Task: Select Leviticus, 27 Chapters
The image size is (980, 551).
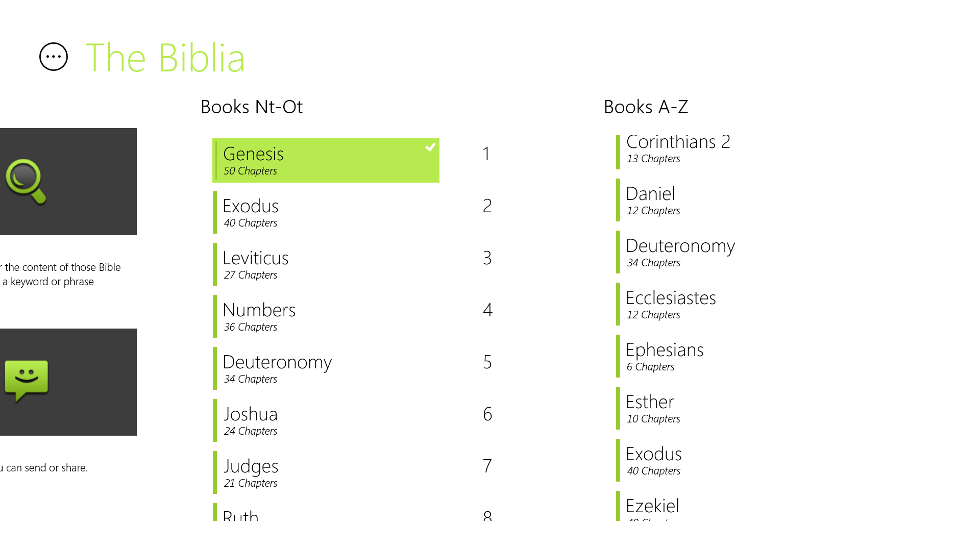Action: [x=326, y=265]
